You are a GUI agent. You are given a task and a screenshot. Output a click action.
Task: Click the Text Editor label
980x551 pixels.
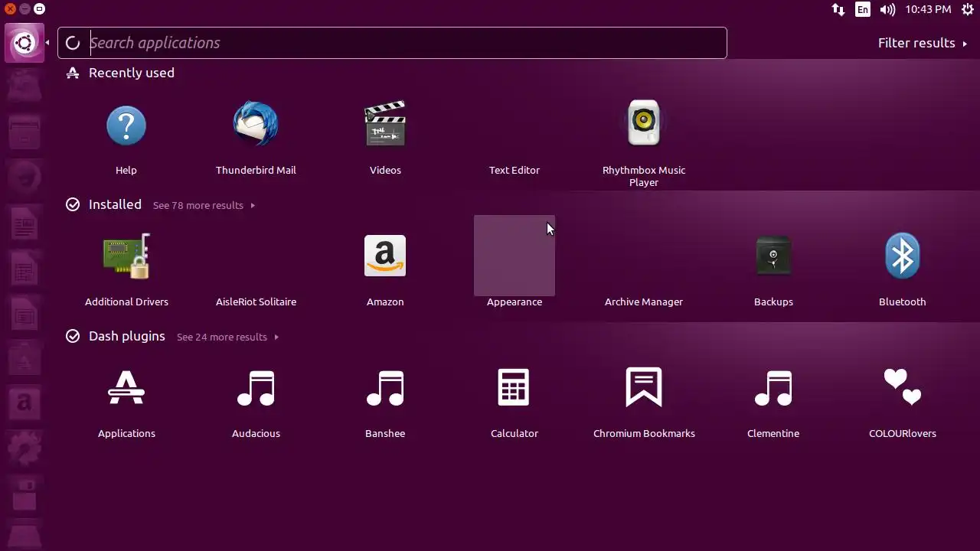point(514,170)
